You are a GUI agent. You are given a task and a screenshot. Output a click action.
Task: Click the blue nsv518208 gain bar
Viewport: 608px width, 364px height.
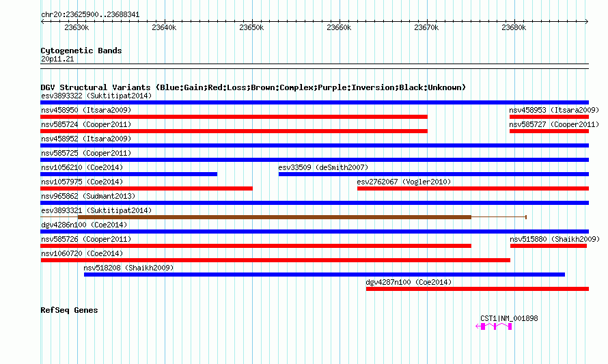tap(324, 275)
